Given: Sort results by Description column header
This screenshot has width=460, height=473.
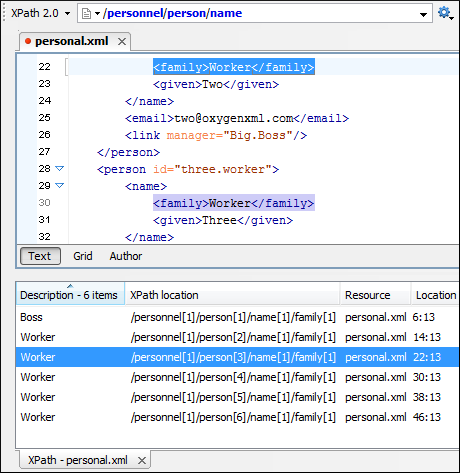Looking at the screenshot, I should (x=70, y=294).
